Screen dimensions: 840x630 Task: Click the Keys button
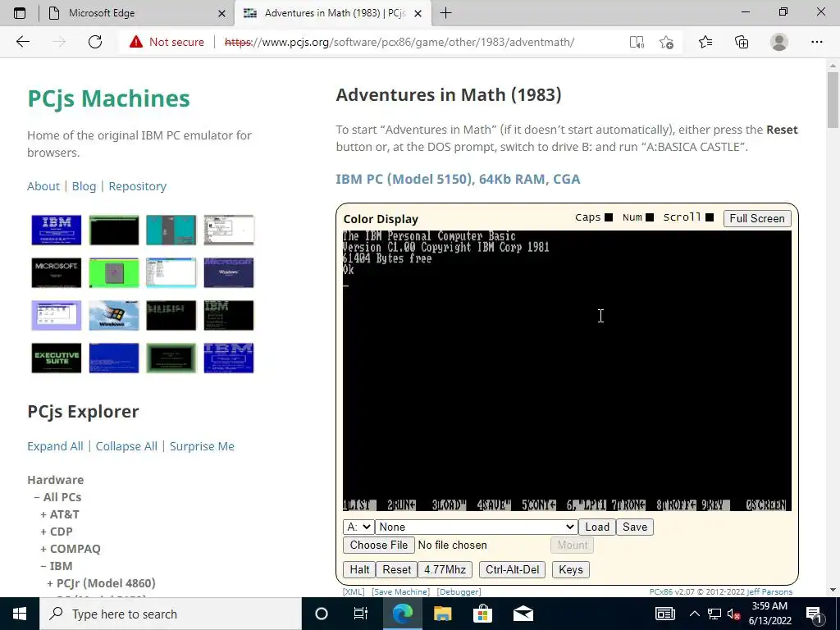click(571, 569)
